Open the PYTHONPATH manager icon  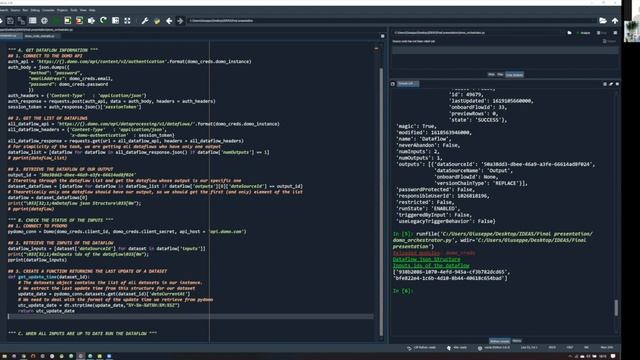pyautogui.click(x=157, y=20)
